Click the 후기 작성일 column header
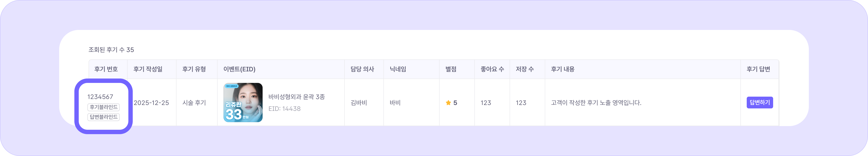The image size is (868, 156). point(148,69)
